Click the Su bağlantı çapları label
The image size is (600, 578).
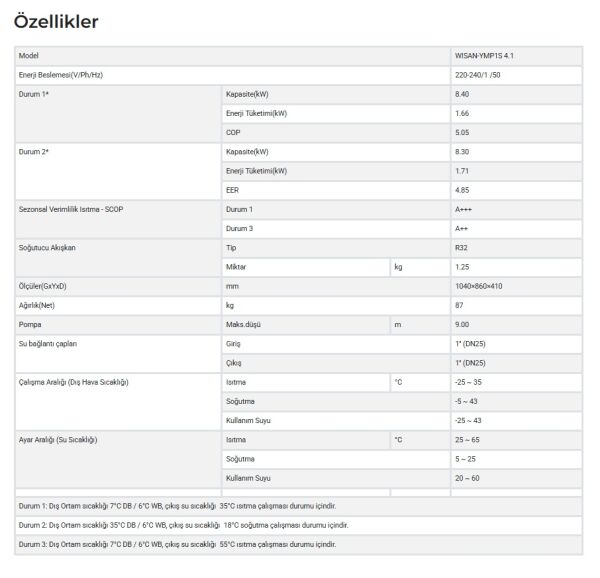[48, 343]
